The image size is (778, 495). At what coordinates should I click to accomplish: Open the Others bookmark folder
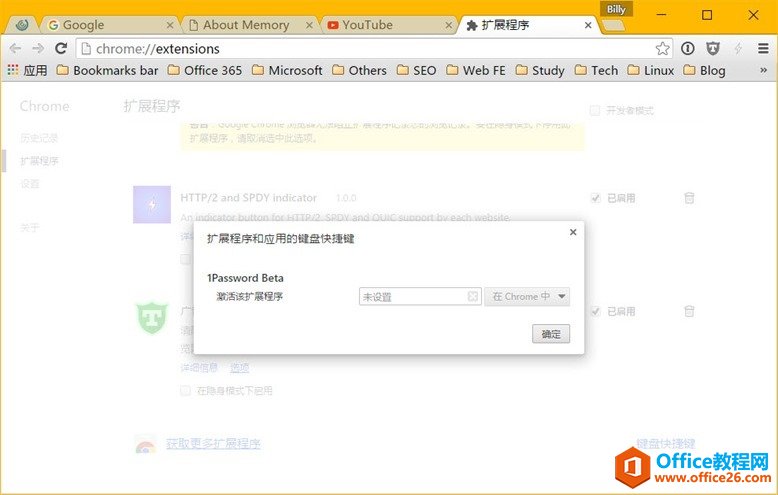pos(359,70)
